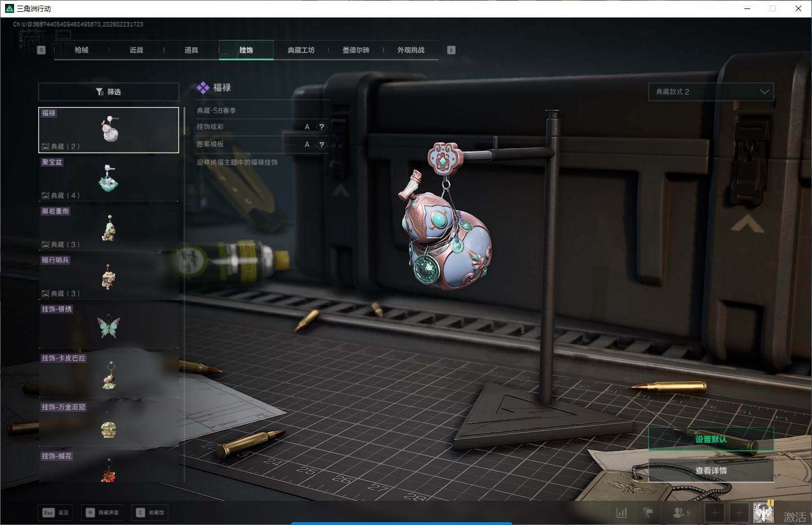Screen dimensions: 812x525
Task: Click the E next-tab key icon
Action: click(x=451, y=50)
